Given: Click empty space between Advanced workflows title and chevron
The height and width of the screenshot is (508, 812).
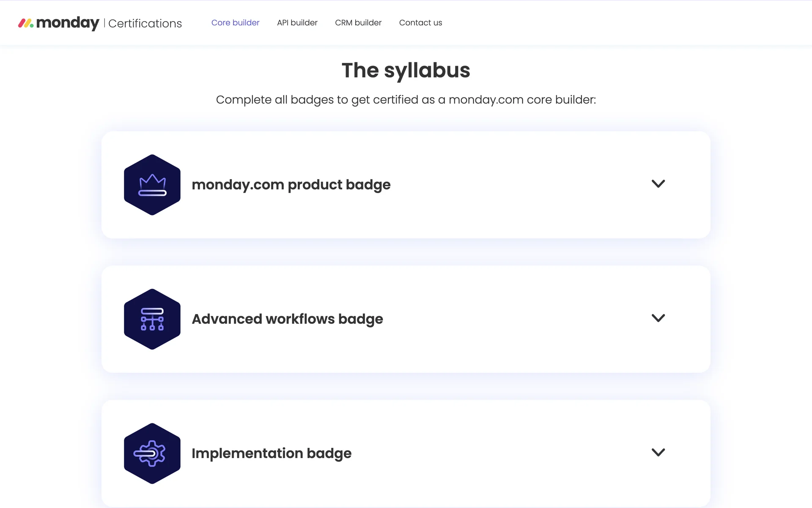Looking at the screenshot, I should pos(516,319).
